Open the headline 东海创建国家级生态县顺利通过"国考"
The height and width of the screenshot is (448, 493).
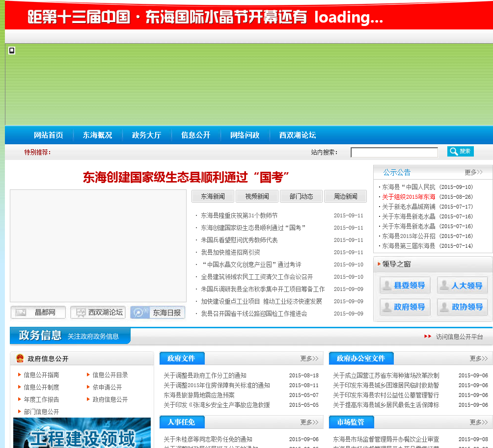(186, 178)
